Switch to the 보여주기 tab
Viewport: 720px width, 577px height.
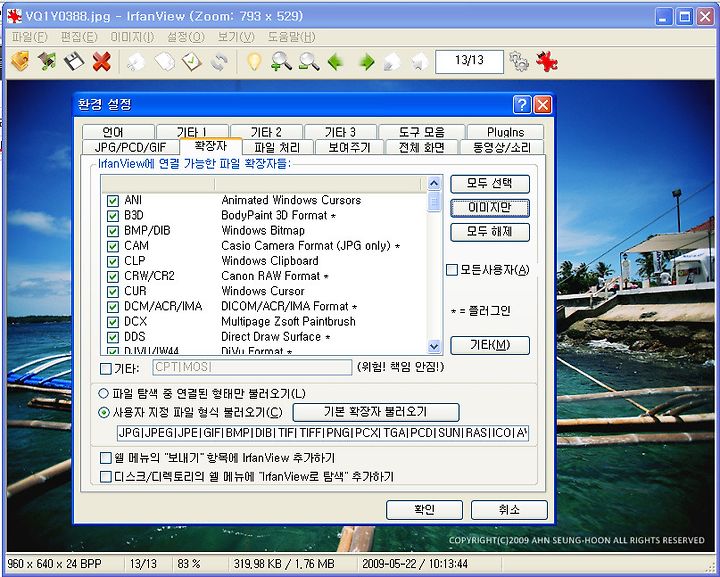click(x=349, y=147)
